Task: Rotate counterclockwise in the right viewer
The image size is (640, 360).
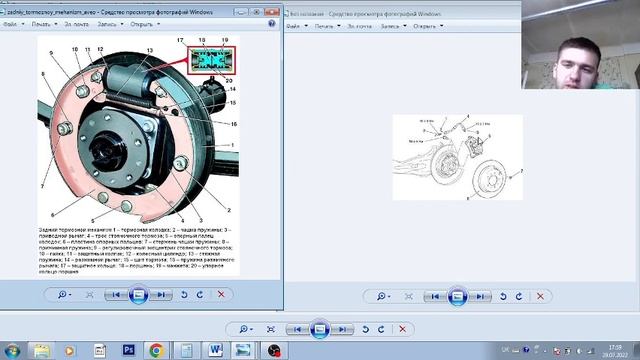Action: click(x=503, y=296)
